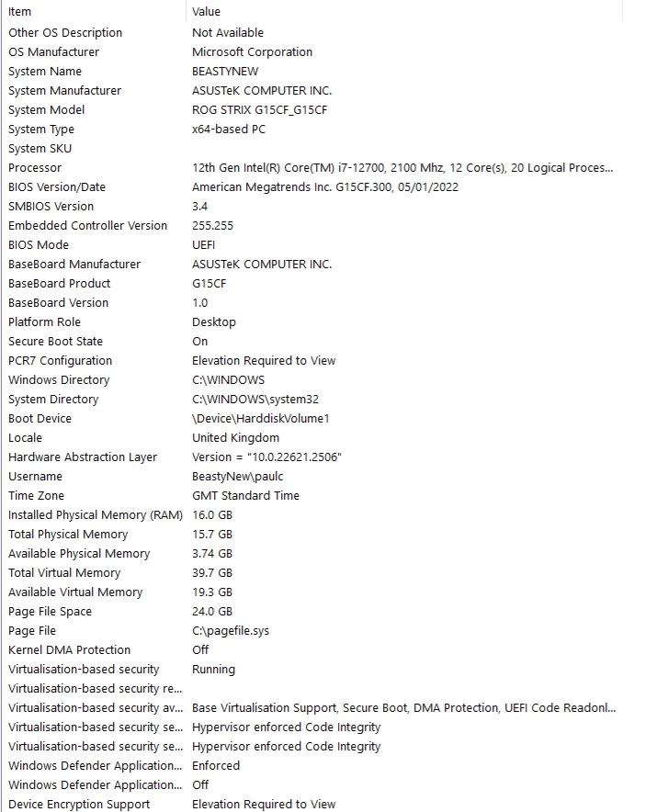Click the UEFI value
The image size is (668, 812).
203,245
